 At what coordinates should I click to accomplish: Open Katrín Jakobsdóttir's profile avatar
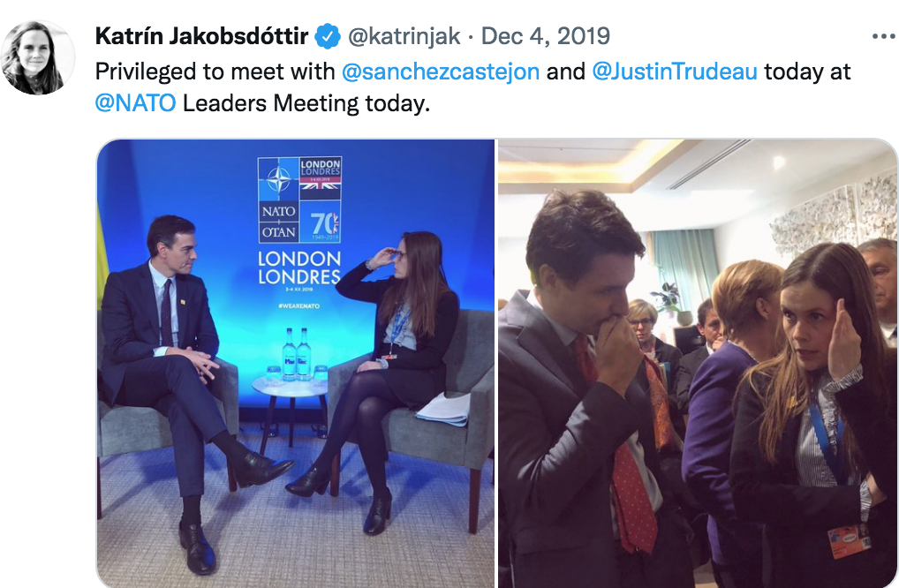[x=38, y=57]
